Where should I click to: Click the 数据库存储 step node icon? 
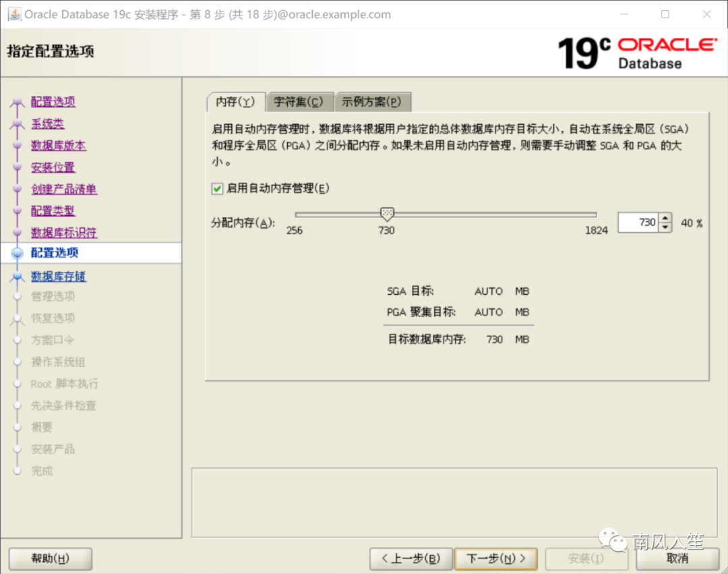(x=17, y=277)
